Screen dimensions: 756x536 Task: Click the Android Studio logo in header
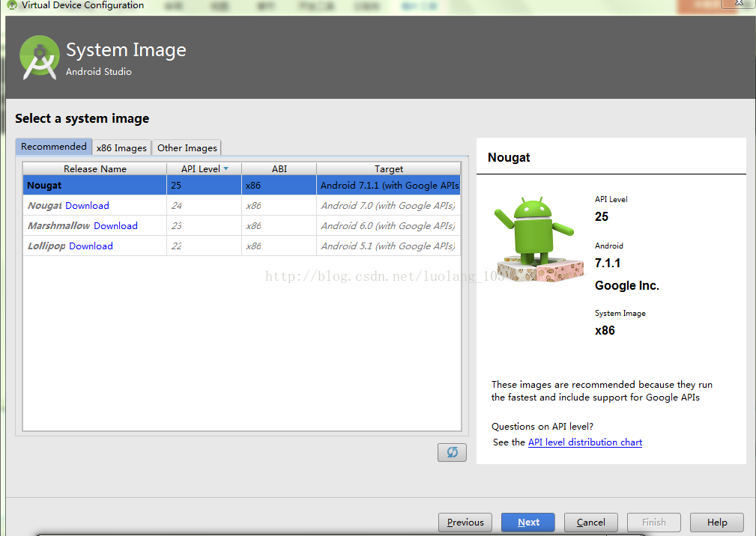pyautogui.click(x=40, y=58)
